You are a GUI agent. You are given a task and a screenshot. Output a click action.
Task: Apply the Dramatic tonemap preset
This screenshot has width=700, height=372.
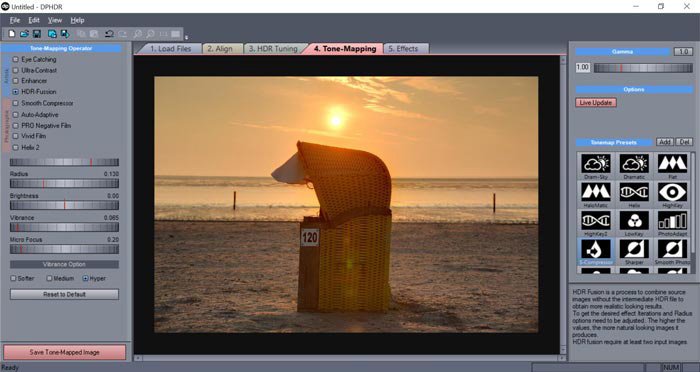pos(634,166)
